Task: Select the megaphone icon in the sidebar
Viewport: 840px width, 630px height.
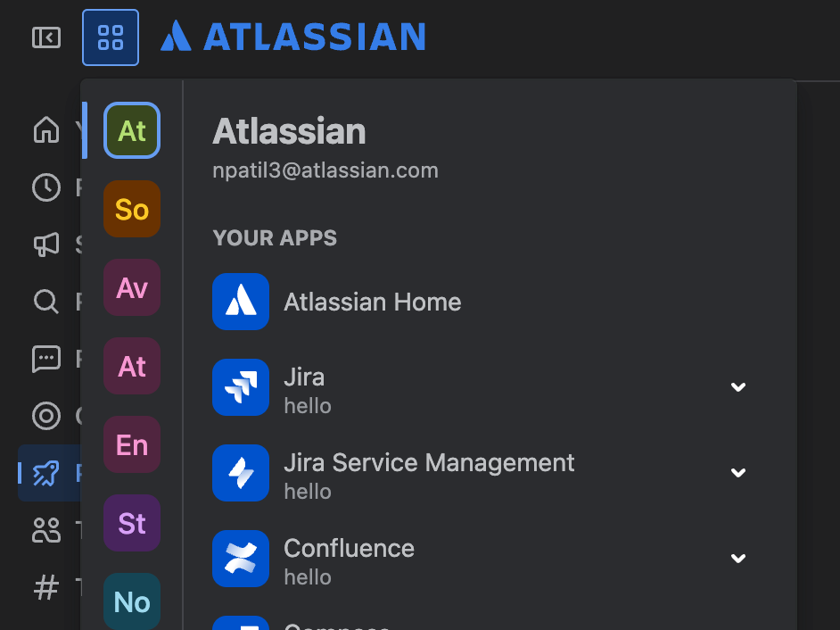Action: [x=46, y=245]
